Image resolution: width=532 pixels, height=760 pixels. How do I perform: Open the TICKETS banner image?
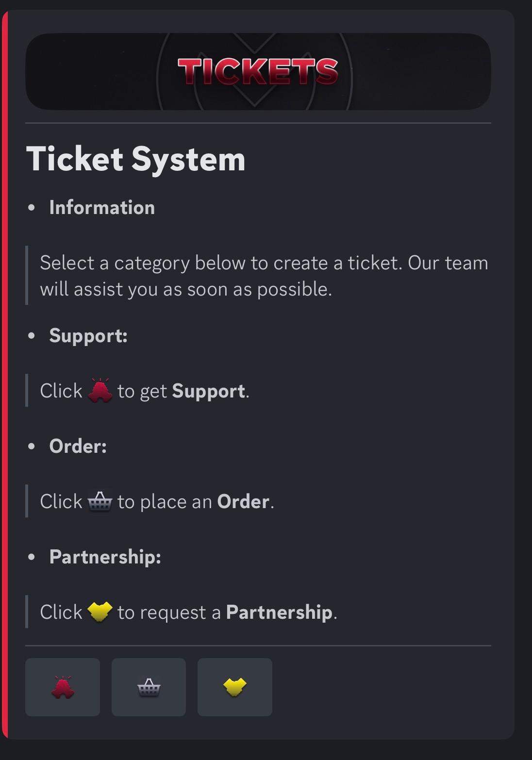pyautogui.click(x=259, y=71)
